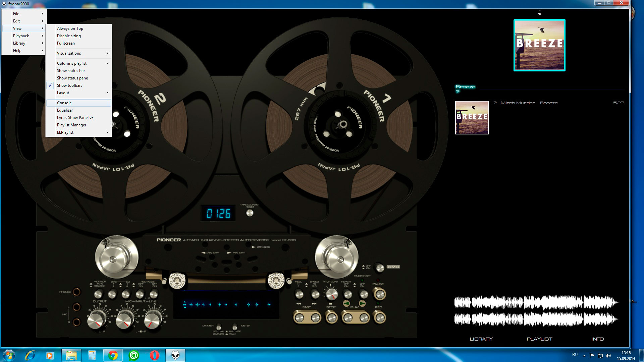Switch to the LIBRARY panel
Screen dimensions: 644x362
tap(481, 339)
